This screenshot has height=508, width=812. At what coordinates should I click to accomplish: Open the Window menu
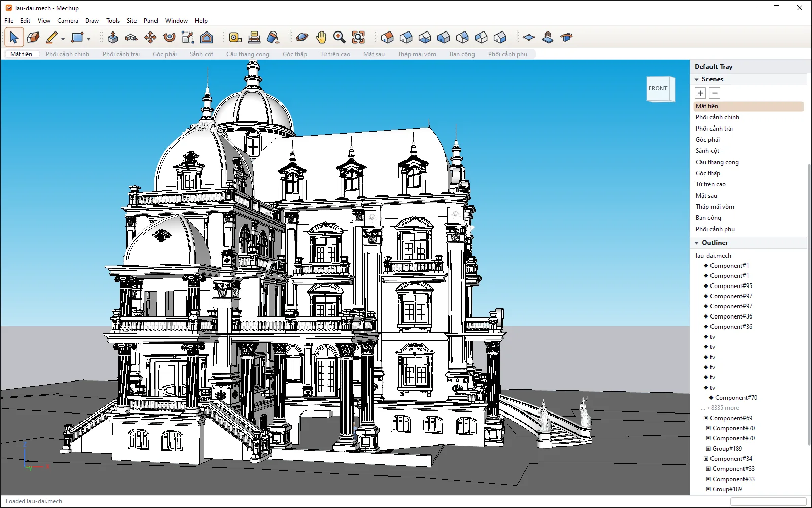coord(176,21)
